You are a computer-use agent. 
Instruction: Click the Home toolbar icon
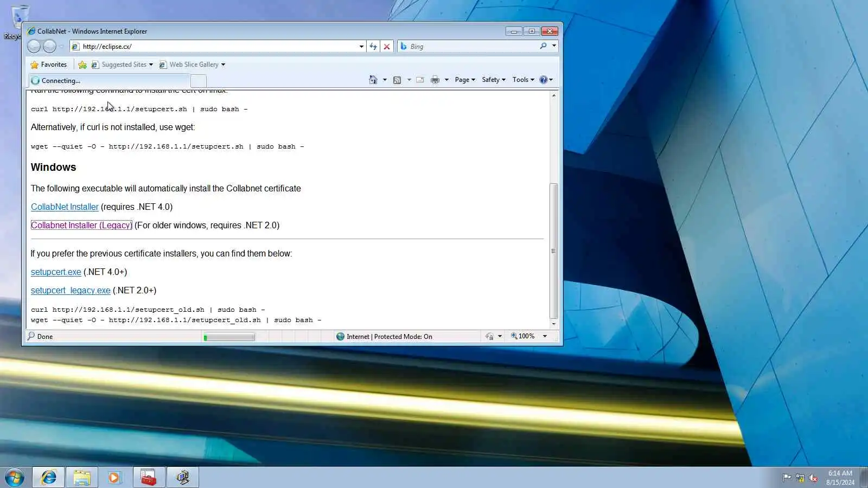373,80
